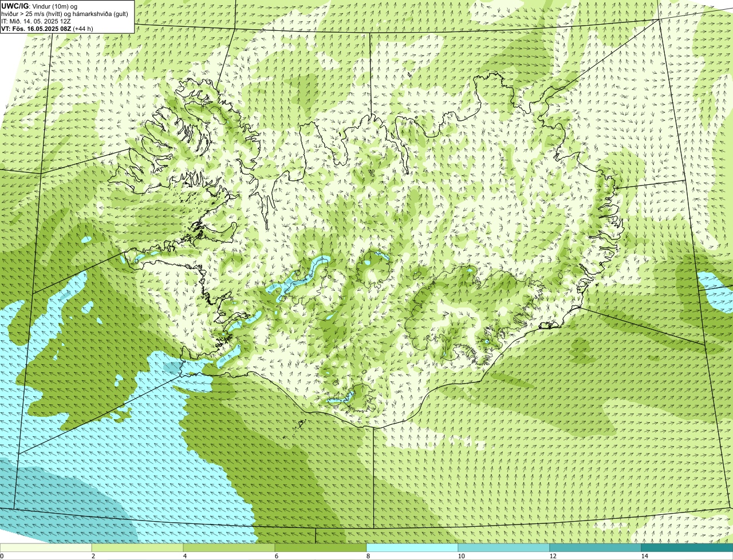Click the medium green 4–6 m/s legend swatch

point(229,548)
